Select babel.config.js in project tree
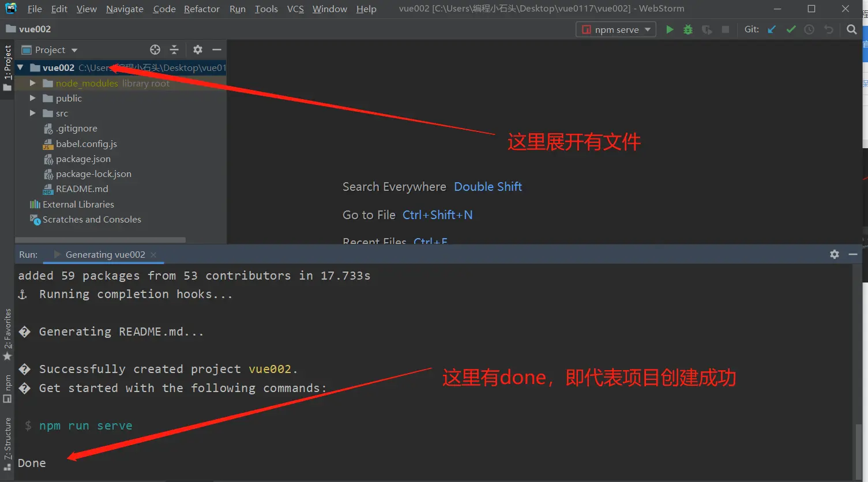This screenshot has width=868, height=482. click(x=80, y=144)
